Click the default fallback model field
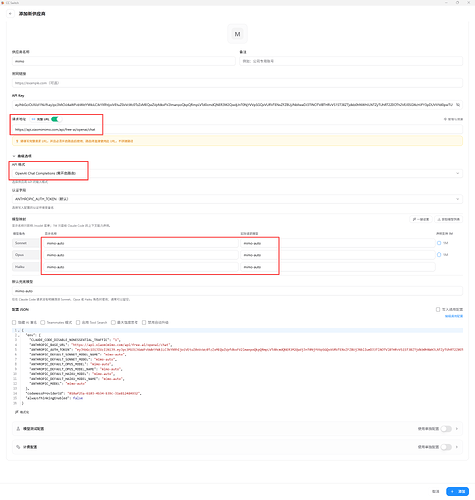The image size is (475, 500). coord(237,291)
